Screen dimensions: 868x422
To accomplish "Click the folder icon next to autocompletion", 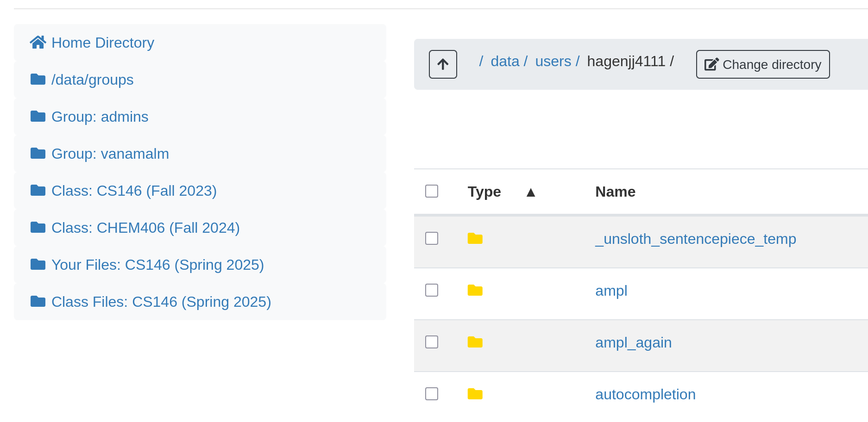I will [475, 394].
